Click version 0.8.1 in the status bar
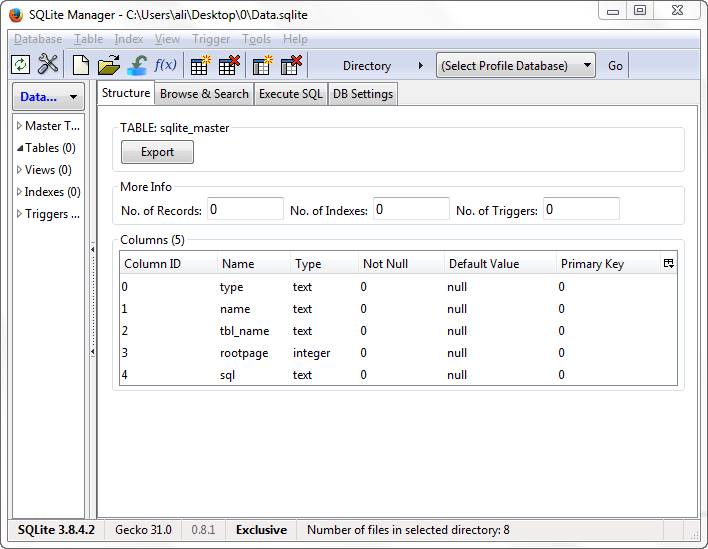Image resolution: width=708 pixels, height=549 pixels. 203,530
